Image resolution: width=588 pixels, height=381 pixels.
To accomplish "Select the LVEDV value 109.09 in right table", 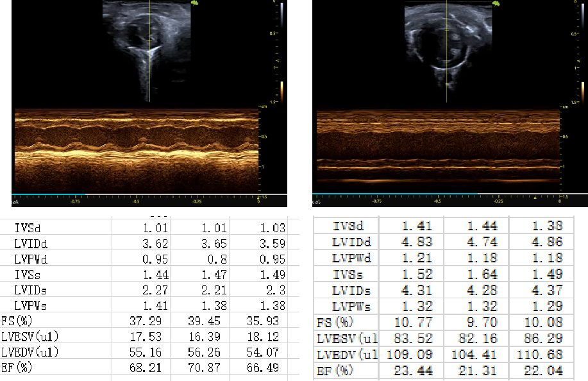I will (408, 354).
